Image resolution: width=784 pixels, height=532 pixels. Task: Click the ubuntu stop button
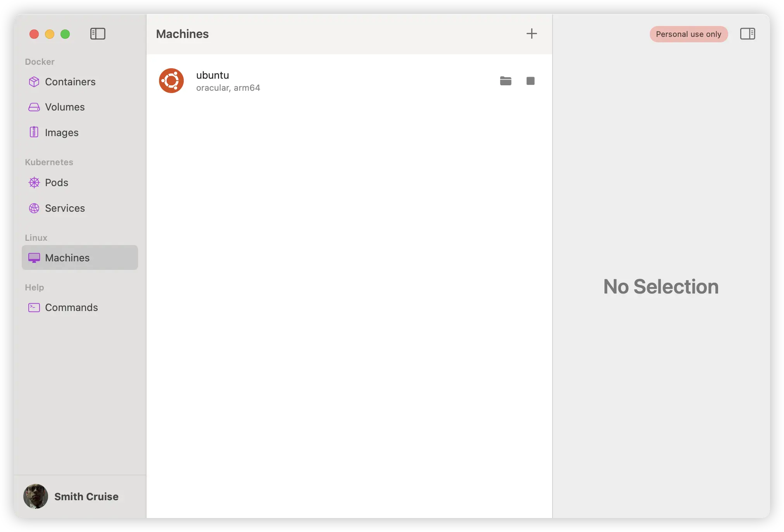click(x=530, y=81)
